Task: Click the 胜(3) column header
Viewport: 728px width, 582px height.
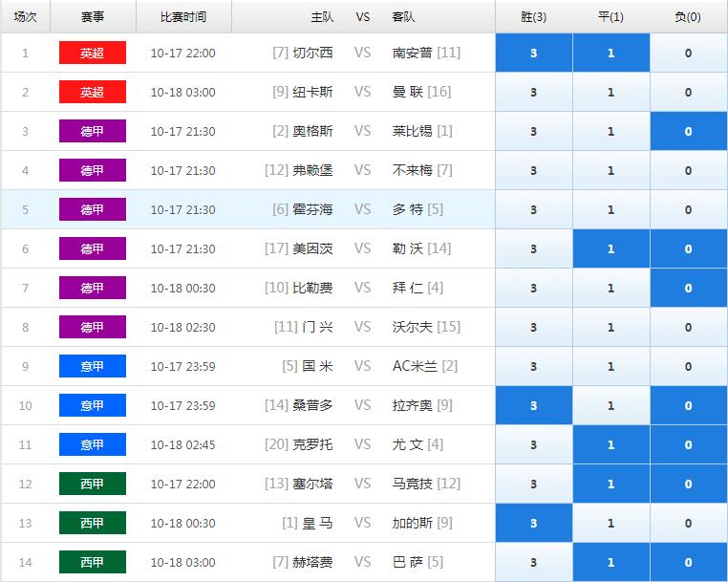Action: point(533,16)
